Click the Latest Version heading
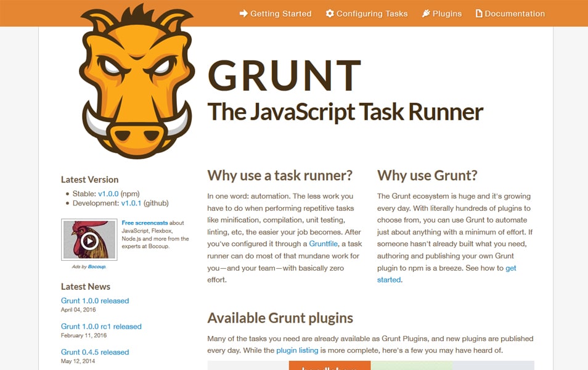 click(x=89, y=179)
